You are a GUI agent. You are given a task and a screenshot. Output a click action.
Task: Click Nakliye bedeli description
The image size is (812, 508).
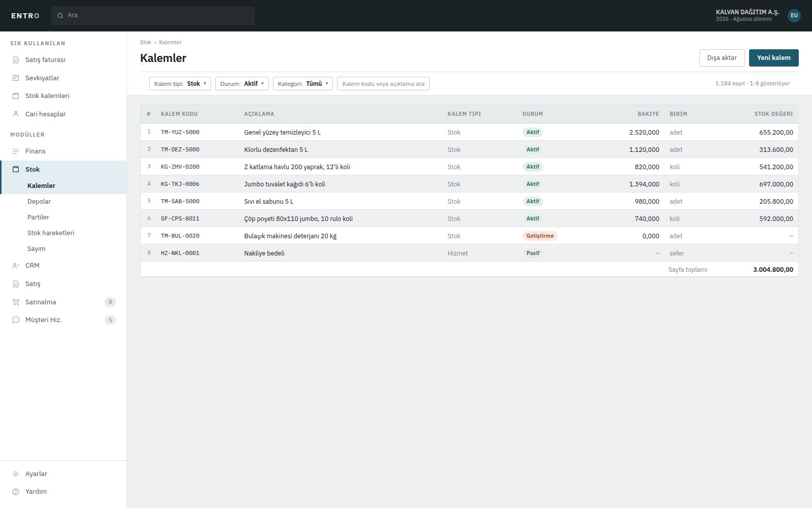[264, 253]
